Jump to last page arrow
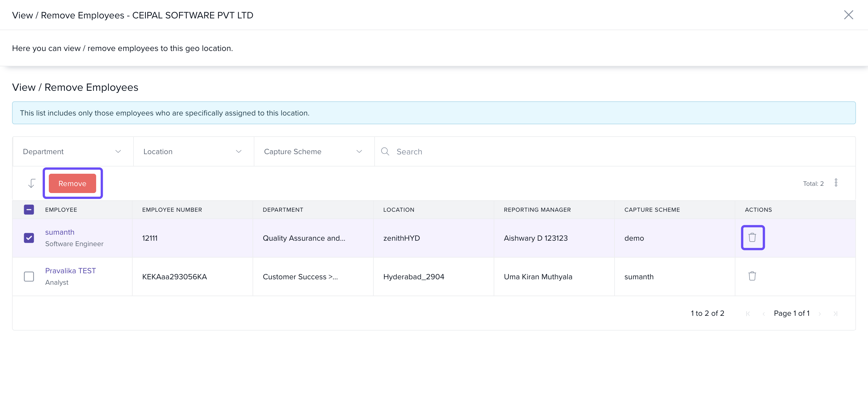Image resolution: width=868 pixels, height=393 pixels. [835, 313]
